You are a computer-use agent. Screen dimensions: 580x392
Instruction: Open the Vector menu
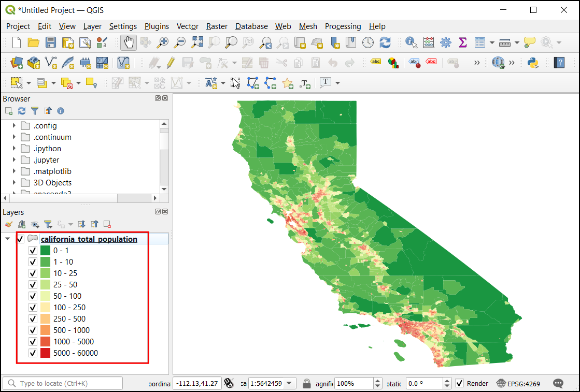(188, 26)
